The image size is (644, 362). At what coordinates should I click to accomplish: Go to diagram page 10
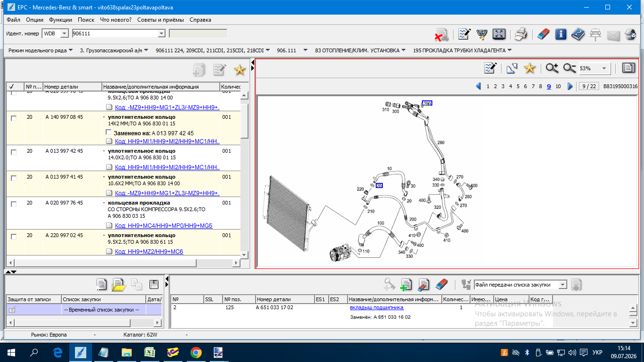pos(558,86)
